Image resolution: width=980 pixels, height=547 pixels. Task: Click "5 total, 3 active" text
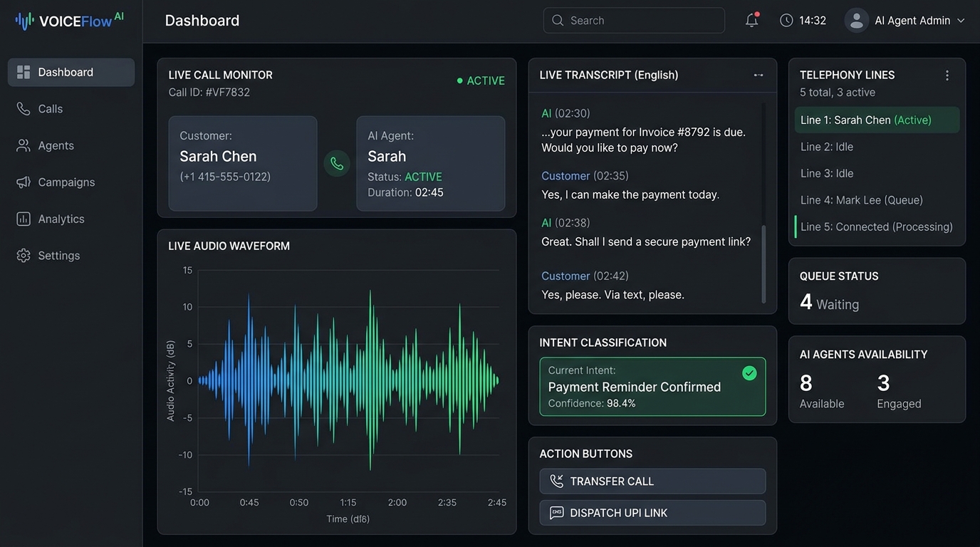[x=838, y=93]
